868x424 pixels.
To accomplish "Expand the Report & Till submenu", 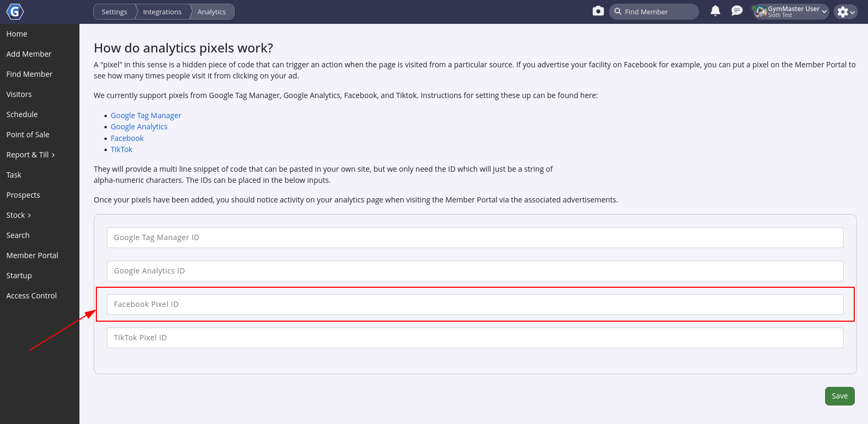I will click(x=31, y=155).
